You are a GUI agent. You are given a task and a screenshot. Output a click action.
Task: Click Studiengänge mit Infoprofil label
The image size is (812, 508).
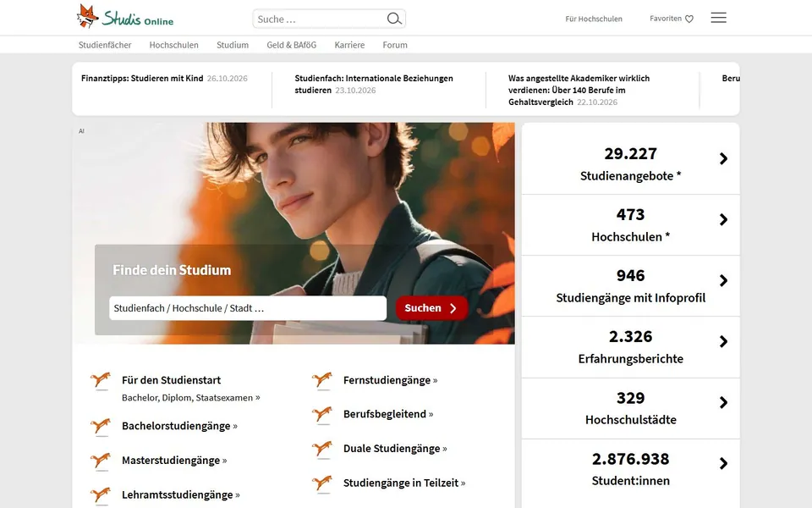(630, 298)
